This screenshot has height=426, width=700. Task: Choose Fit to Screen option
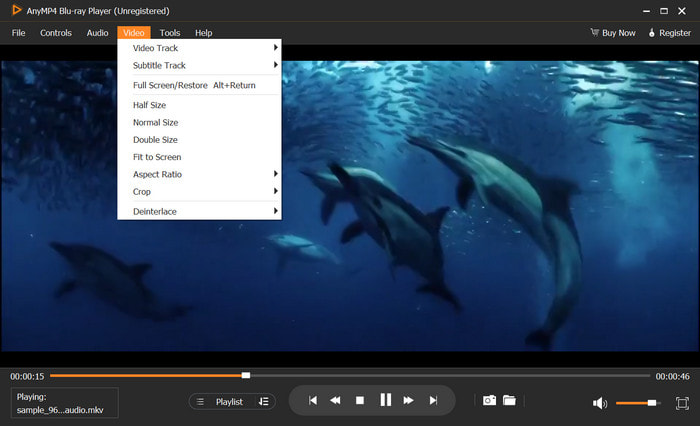click(x=199, y=157)
